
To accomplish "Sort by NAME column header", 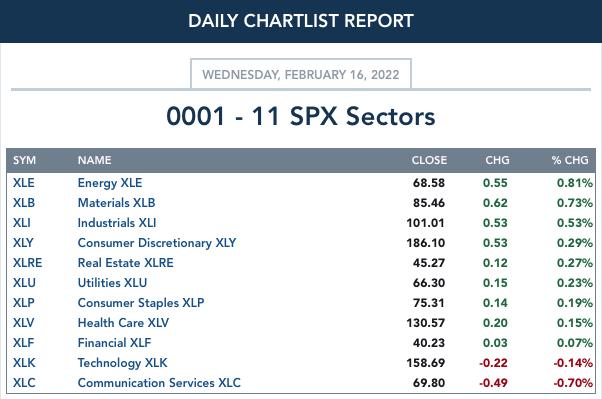I will click(94, 160).
